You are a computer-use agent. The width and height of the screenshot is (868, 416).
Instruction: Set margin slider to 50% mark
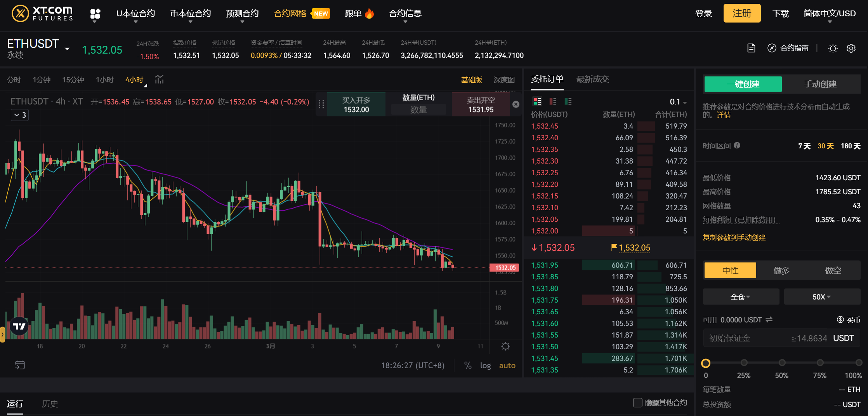pos(782,362)
